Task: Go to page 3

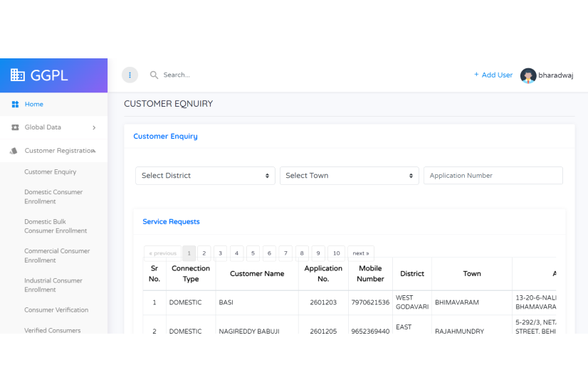Action: 220,253
